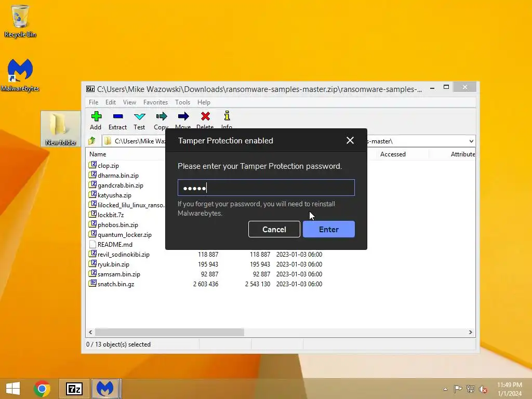This screenshot has width=532, height=399.
Task: Click the Delete toolbar icon
Action: tap(205, 116)
